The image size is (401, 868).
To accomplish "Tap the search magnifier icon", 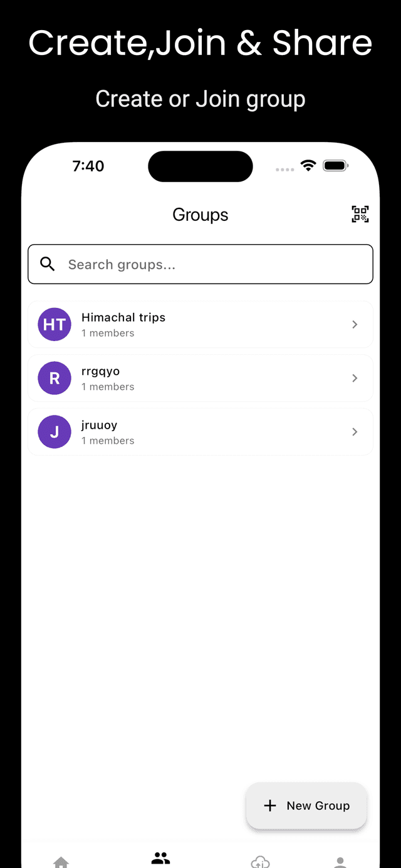I will click(x=48, y=264).
